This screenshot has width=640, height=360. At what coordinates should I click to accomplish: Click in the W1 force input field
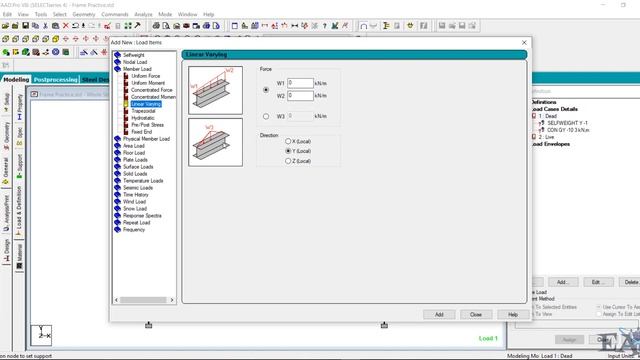300,83
